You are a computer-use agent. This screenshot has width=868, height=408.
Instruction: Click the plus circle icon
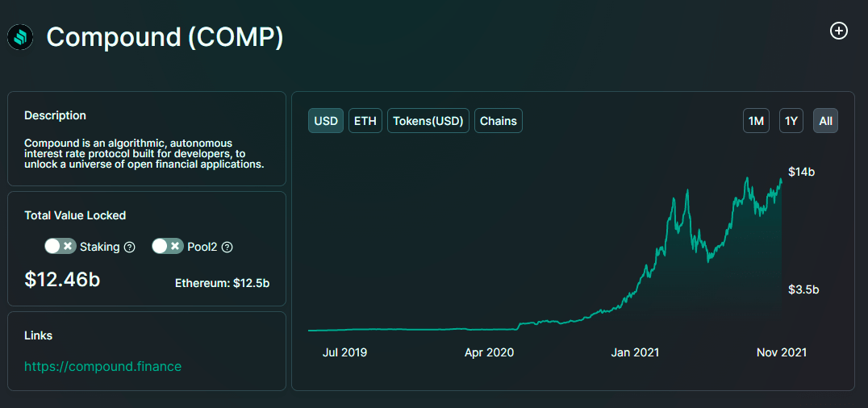point(839,31)
